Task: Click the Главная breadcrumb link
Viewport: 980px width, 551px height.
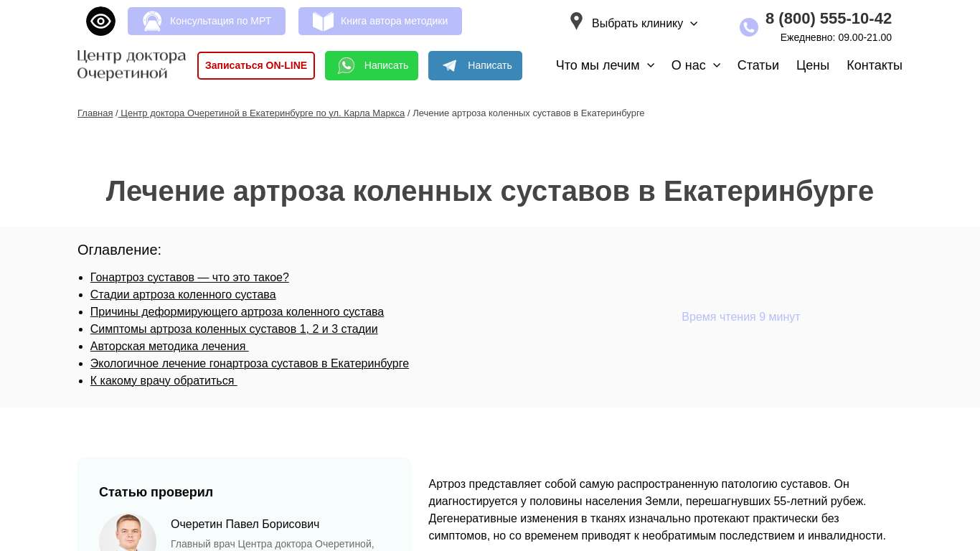Action: [x=95, y=113]
